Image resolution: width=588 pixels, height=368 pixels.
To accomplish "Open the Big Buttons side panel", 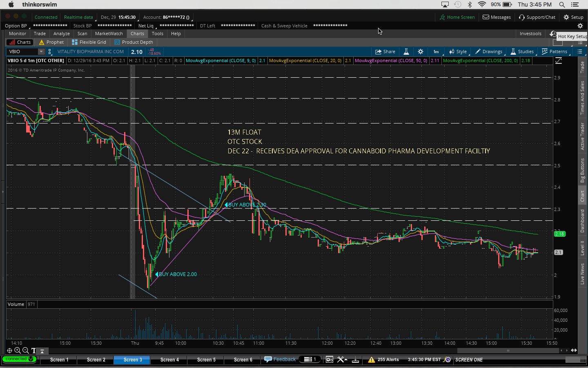I will 583,170.
